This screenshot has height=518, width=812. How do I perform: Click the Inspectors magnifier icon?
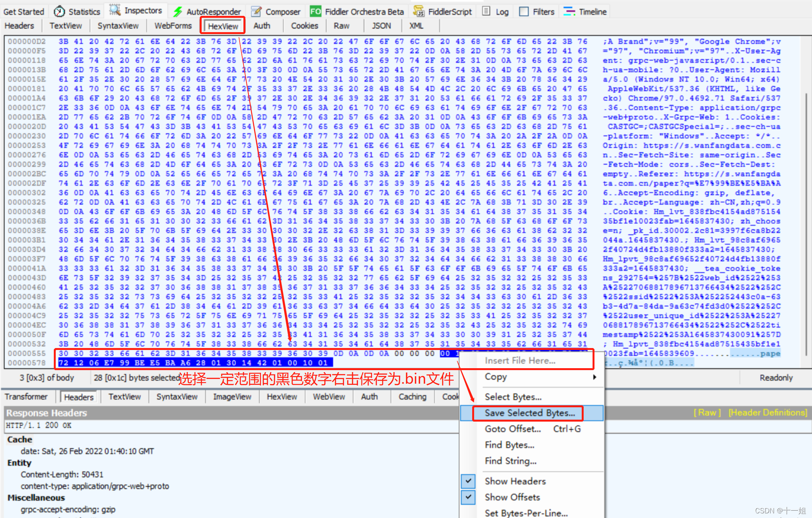tap(115, 10)
